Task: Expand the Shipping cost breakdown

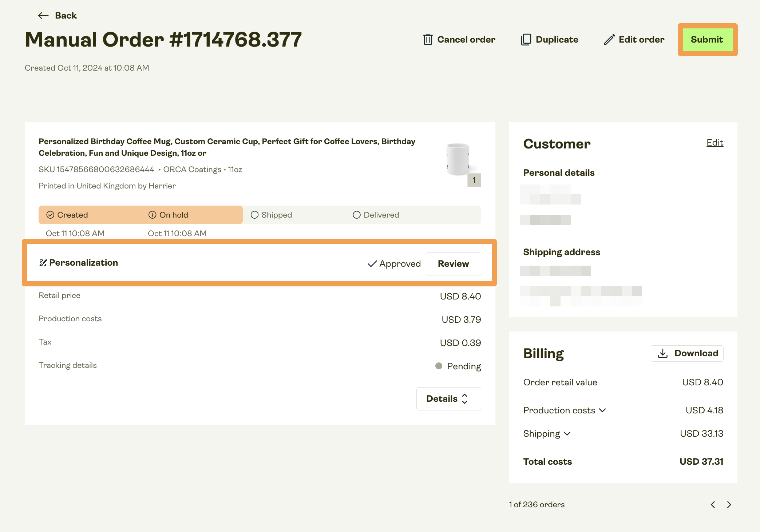Action: click(x=567, y=433)
